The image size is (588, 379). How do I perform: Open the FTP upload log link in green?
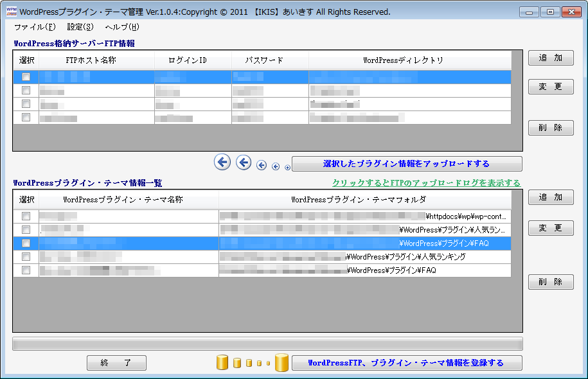[x=426, y=183]
